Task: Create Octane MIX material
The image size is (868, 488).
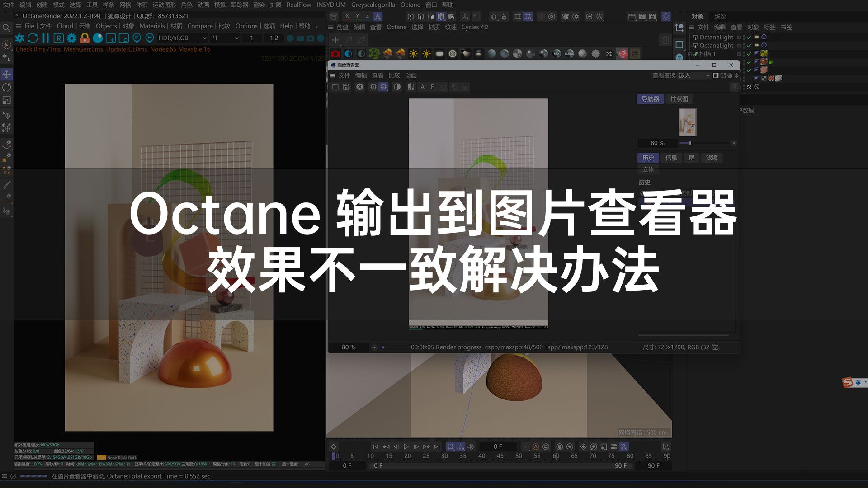Action: 557,54
